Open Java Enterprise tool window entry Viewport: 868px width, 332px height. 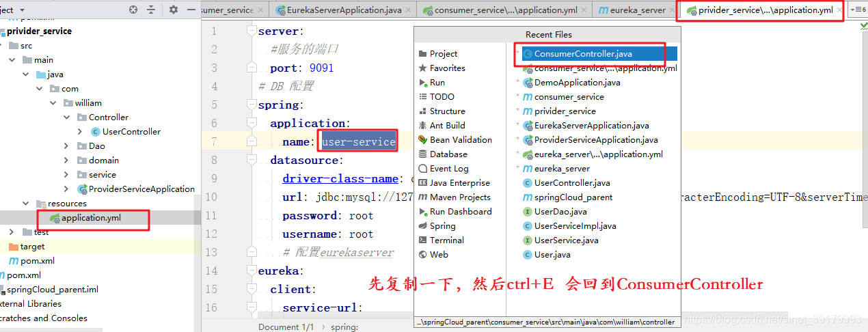(x=460, y=183)
